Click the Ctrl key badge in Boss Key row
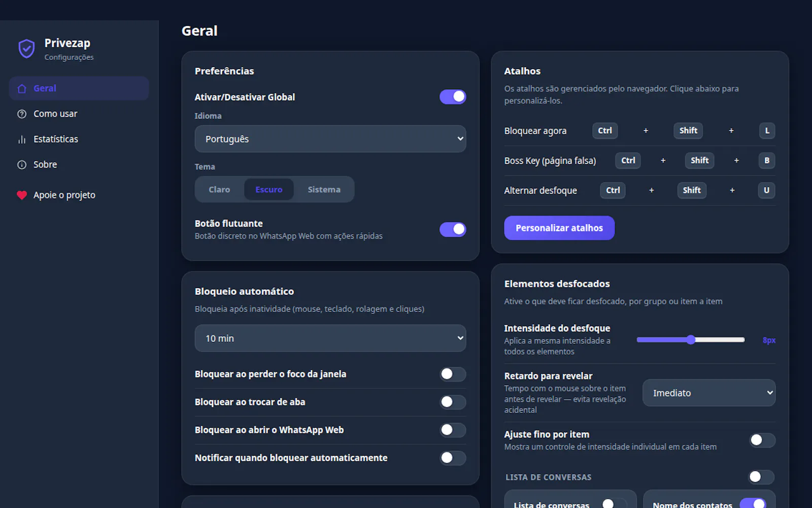This screenshot has width=812, height=508. click(x=628, y=161)
